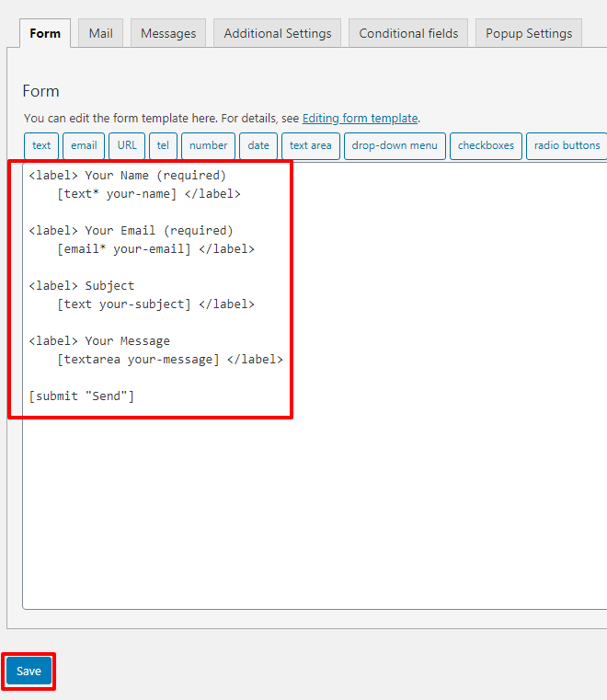This screenshot has height=700, width=607.
Task: Switch to the Mail tab
Action: click(x=101, y=33)
